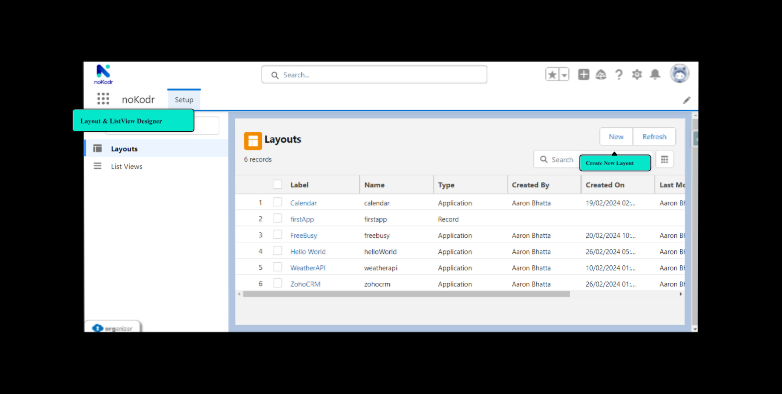Open the app launcher grid icon
782x394 pixels.
[x=103, y=99]
